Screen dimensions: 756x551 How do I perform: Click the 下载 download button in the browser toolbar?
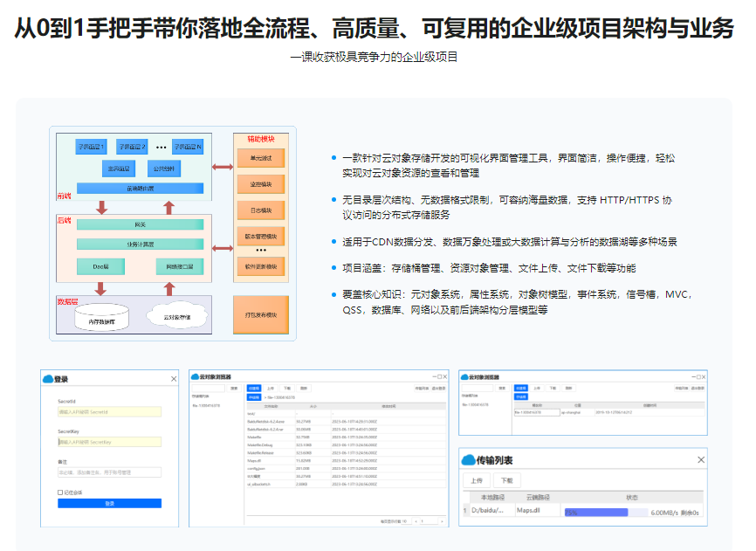point(287,389)
